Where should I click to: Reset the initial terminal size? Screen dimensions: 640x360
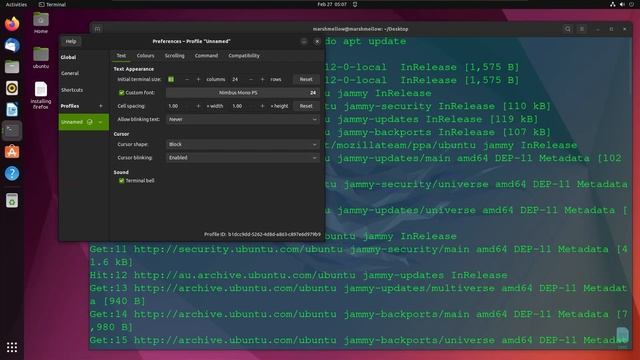[306, 79]
